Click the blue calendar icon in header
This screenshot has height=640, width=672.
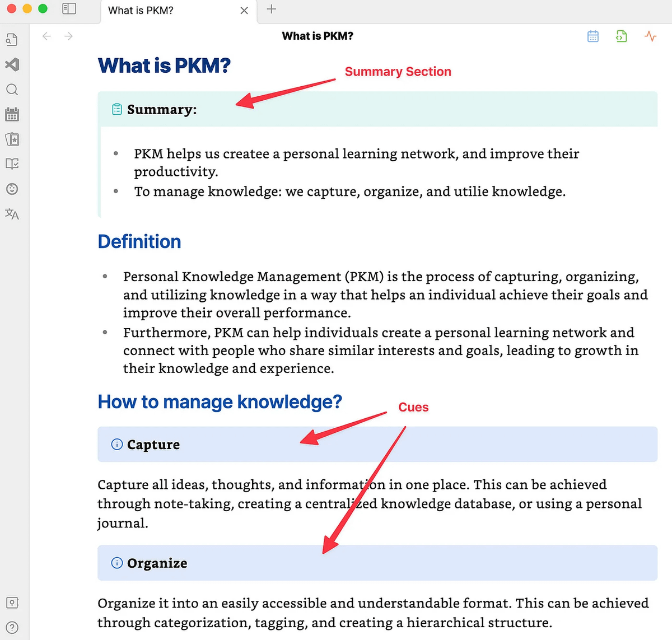[x=593, y=36]
